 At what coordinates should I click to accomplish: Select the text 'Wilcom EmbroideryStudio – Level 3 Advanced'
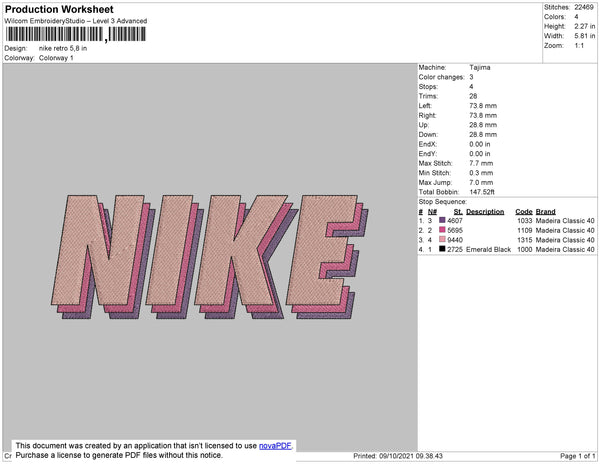76,21
